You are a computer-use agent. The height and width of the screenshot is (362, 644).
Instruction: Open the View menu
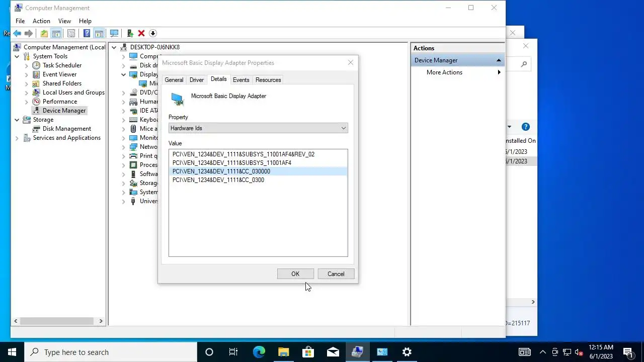(64, 21)
